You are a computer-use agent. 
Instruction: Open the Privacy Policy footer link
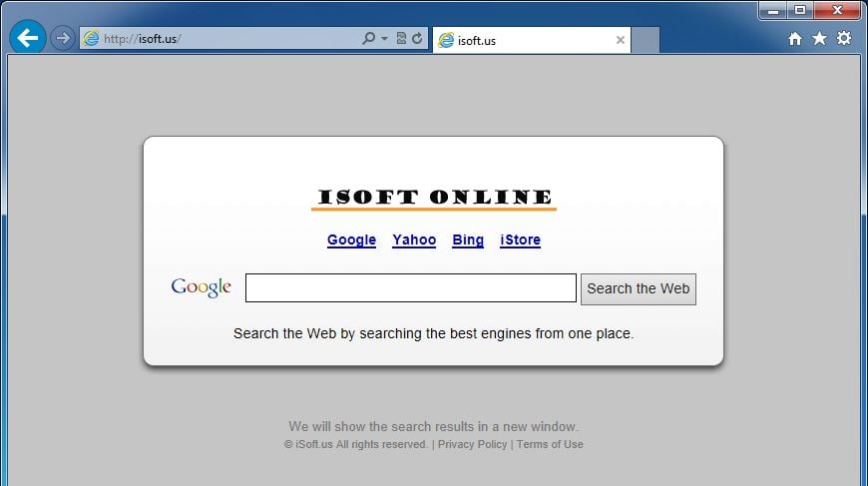coord(472,444)
